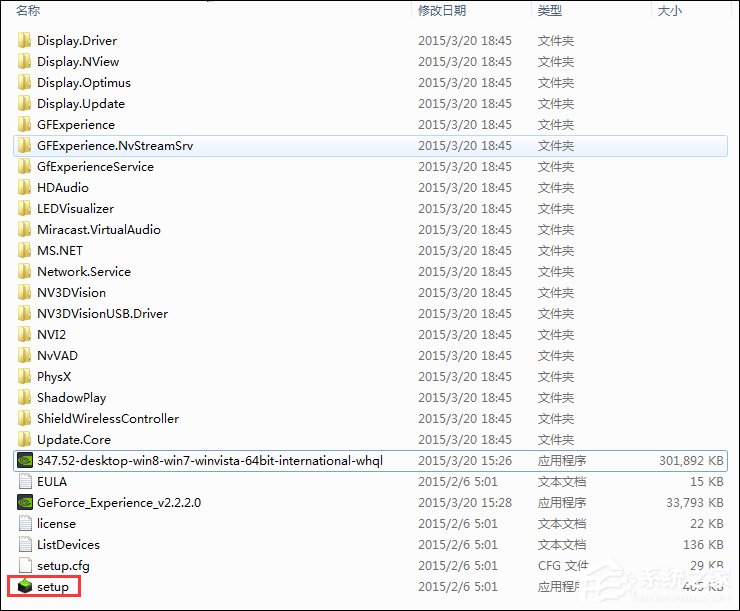Select the ShieldWirelessController folder name

click(x=108, y=418)
